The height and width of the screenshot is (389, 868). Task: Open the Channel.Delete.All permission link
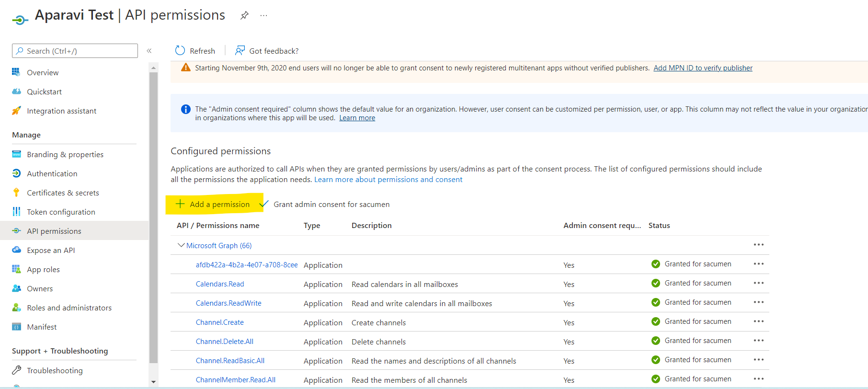224,342
